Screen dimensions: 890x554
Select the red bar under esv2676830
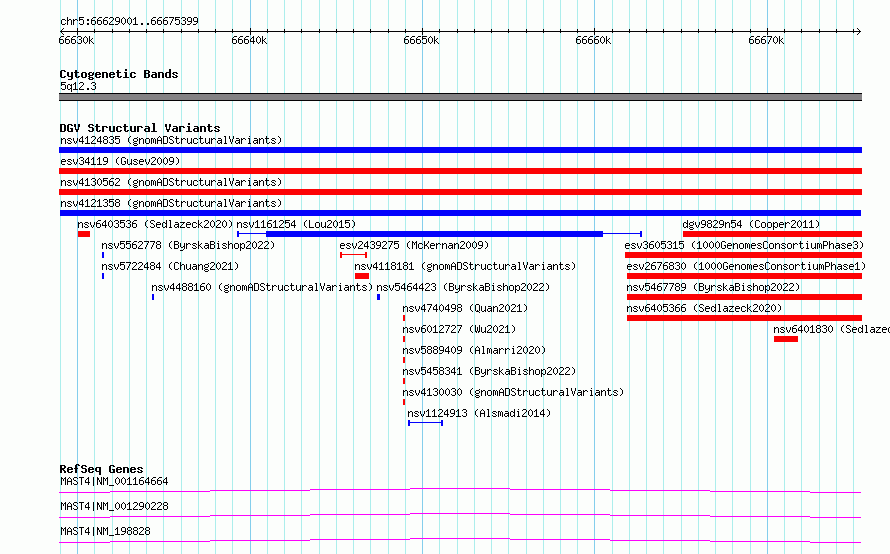click(x=744, y=276)
